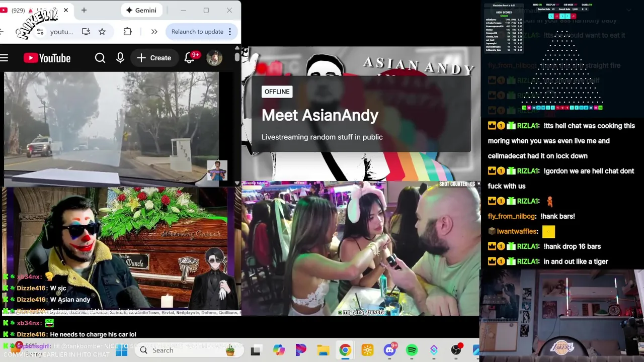644x362 pixels.
Task: Click the SHOT COUNTER overlay text
Action: (x=457, y=185)
